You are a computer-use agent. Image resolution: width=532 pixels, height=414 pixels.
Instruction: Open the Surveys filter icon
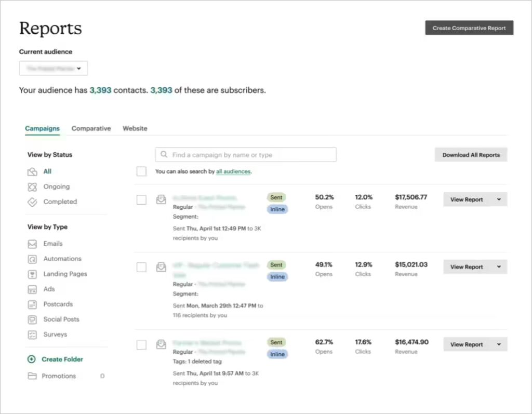pos(32,334)
